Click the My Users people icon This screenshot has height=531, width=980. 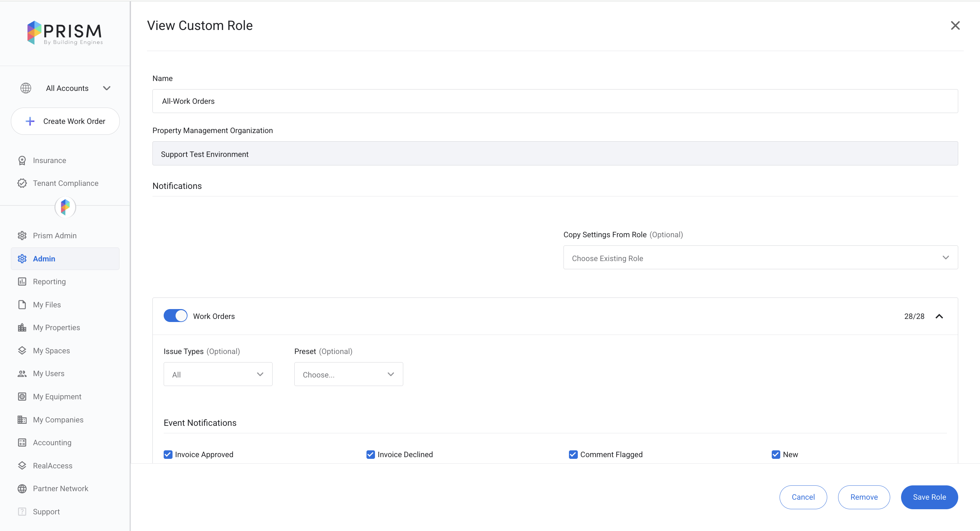pyautogui.click(x=22, y=374)
